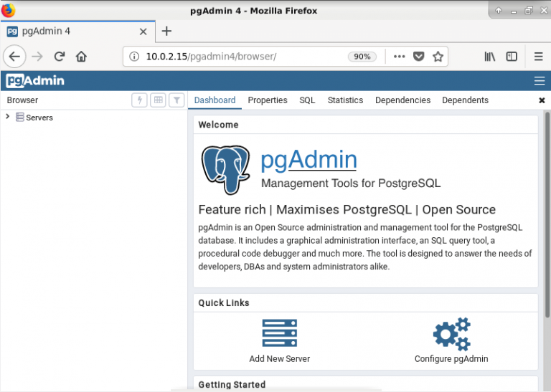551x392 pixels.
Task: Reload the page in Firefox
Action: 60,57
